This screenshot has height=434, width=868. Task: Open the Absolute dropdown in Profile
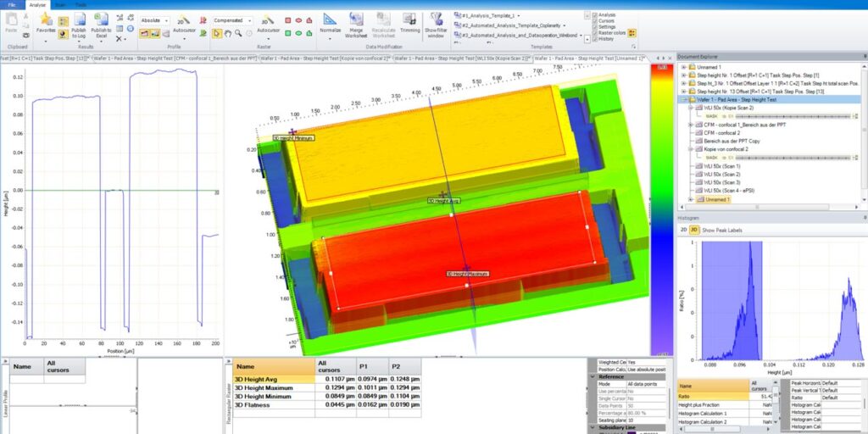click(153, 20)
